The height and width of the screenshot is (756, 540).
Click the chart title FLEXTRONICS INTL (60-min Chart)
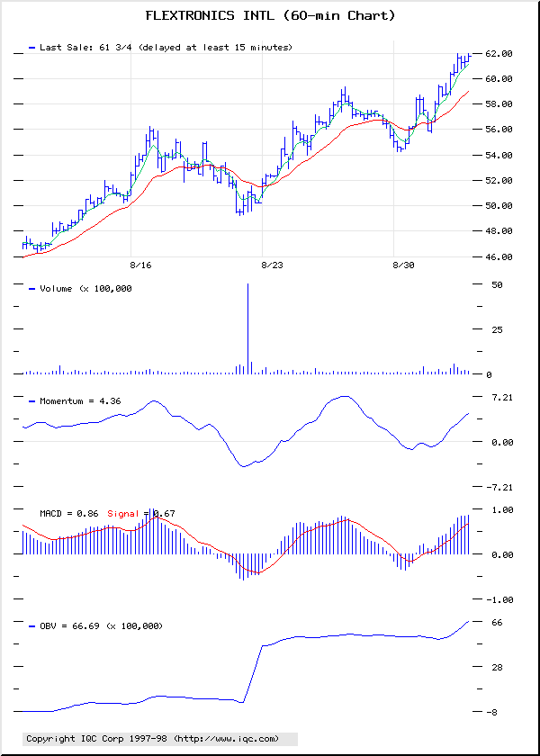tap(270, 16)
